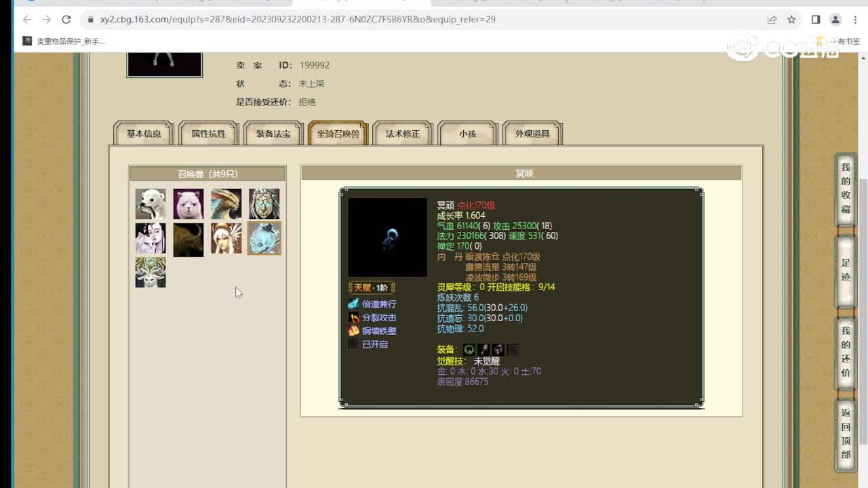This screenshot has width=868, height=488.
Task: Open the 贵重物品保护_新手 bookmark
Action: coord(64,41)
